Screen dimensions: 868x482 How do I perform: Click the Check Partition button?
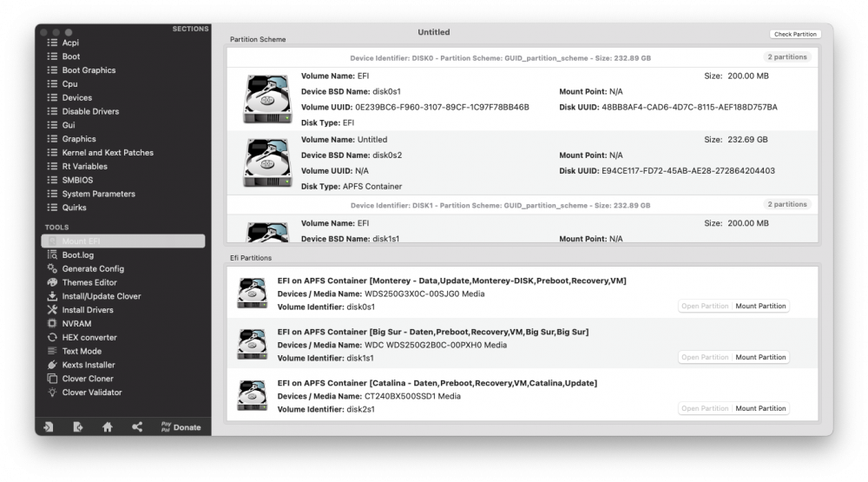click(795, 35)
